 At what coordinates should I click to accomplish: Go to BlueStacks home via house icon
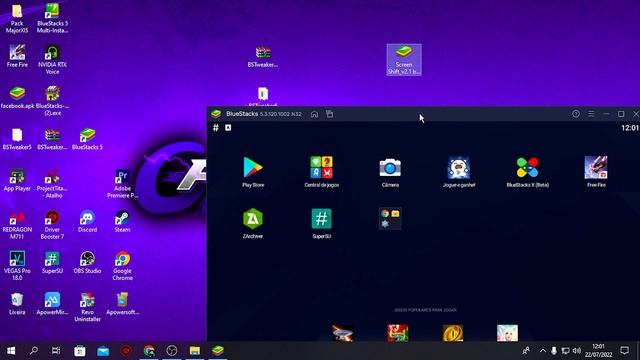[x=314, y=114]
